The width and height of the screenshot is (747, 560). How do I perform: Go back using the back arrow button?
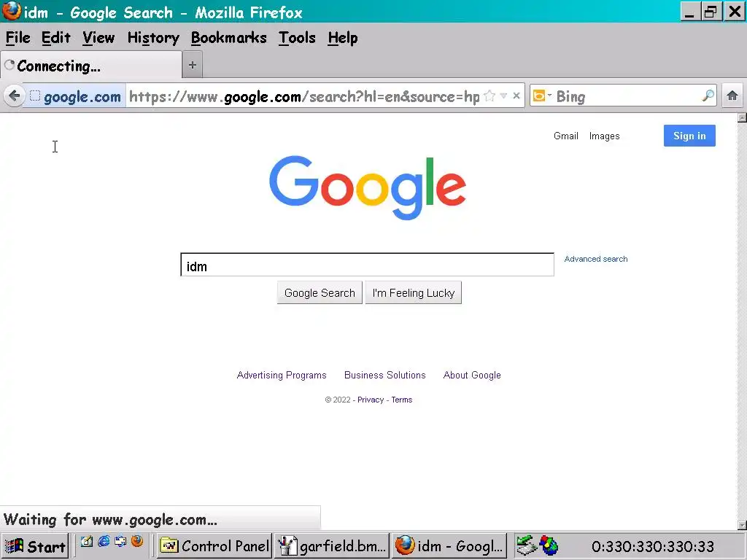15,96
